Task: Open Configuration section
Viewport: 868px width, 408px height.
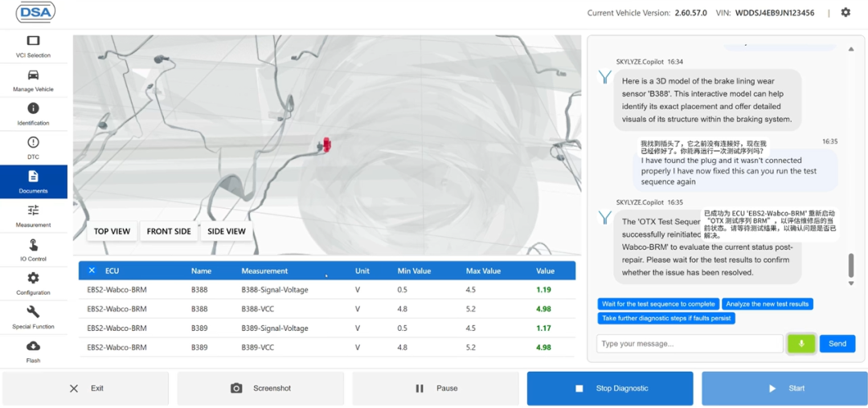Action: coord(33,283)
